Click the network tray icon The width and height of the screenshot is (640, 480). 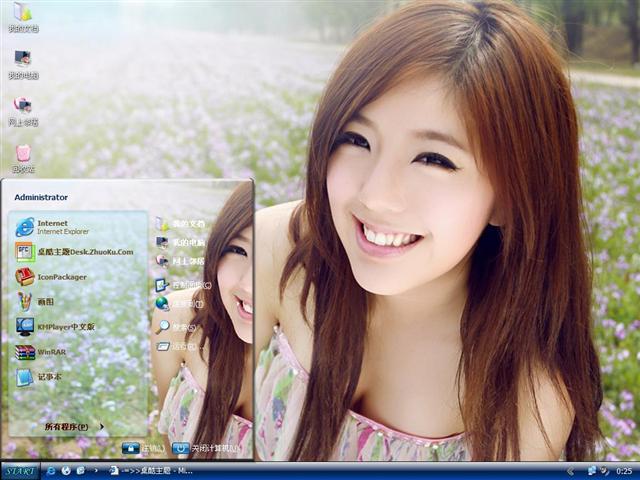[591, 471]
